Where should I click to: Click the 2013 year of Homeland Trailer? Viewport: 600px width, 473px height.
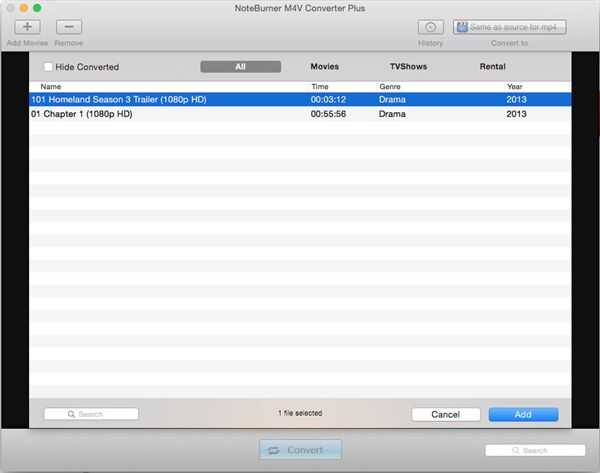point(517,99)
